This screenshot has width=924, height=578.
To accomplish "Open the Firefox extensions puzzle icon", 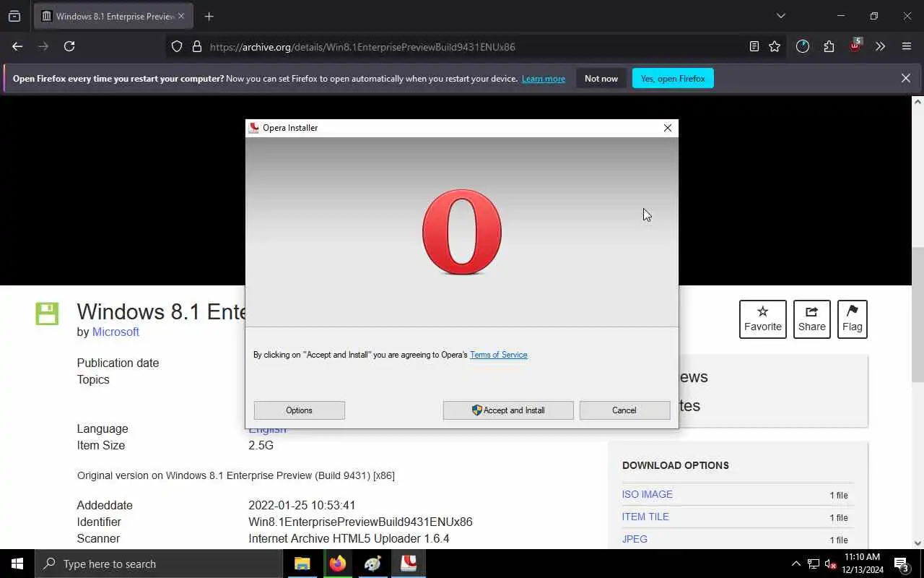I will (829, 46).
